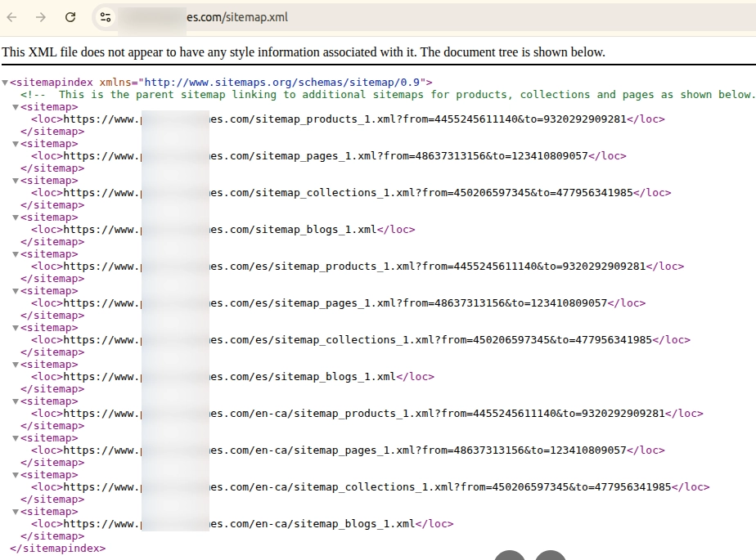
Task: Collapse sitemap node for en-ca/sitemap_blogs_1.xml
Action: (x=16, y=512)
